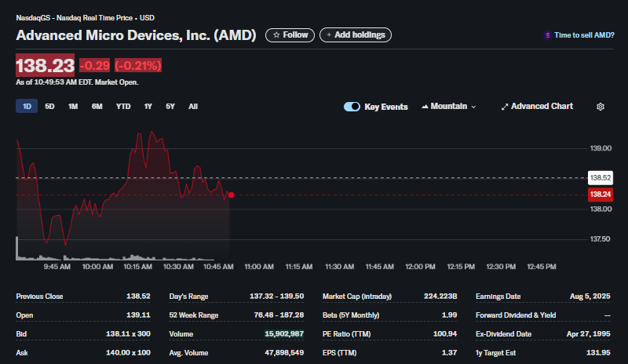Click the 138.52 previous close axis label
This screenshot has height=364, width=628.
pyautogui.click(x=600, y=178)
